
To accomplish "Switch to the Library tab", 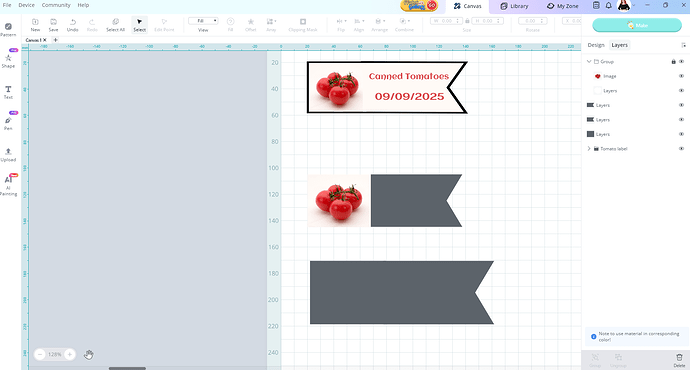I will (x=514, y=6).
